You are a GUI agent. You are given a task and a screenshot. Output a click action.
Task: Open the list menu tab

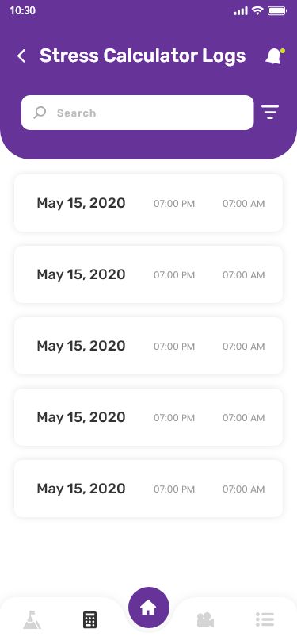pyautogui.click(x=265, y=619)
